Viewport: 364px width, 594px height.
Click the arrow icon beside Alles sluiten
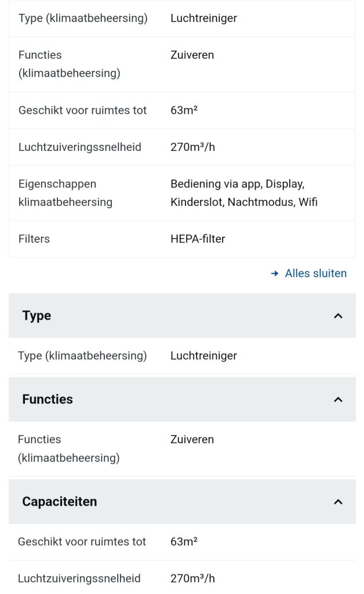(x=275, y=273)
